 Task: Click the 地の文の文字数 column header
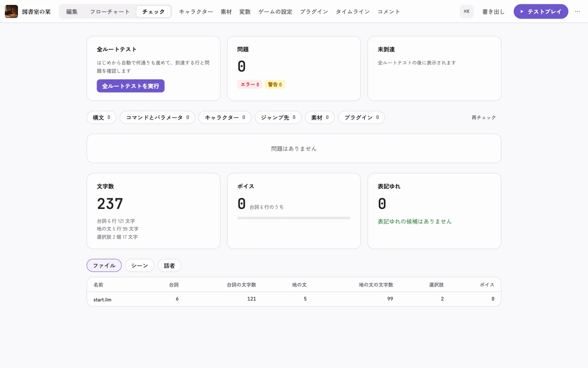(x=376, y=285)
